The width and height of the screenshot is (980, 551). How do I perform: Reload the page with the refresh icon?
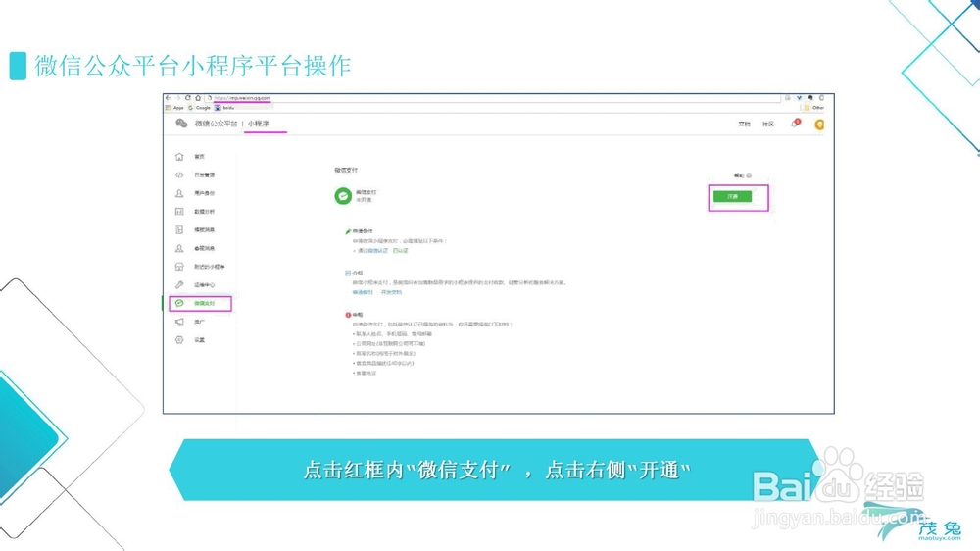[187, 98]
